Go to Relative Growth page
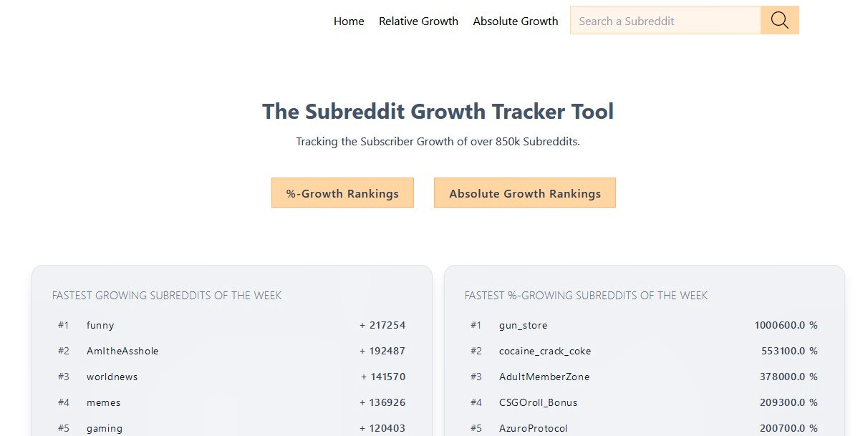This screenshot has height=436, width=868. pyautogui.click(x=418, y=21)
